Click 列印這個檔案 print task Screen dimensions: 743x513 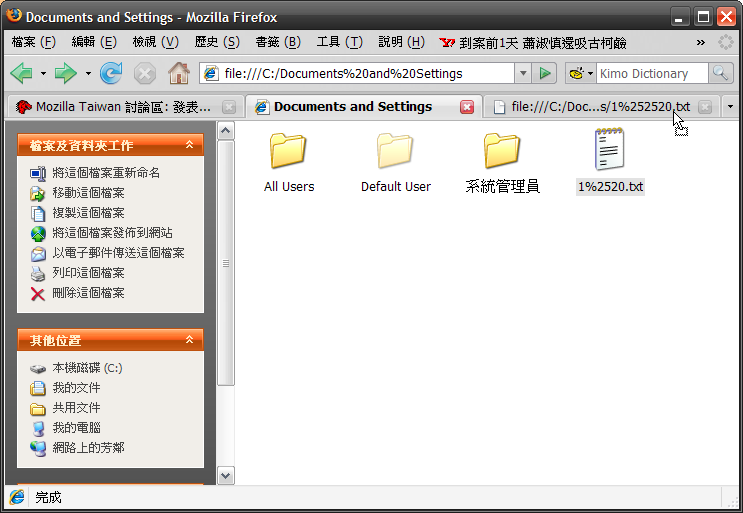[x=88, y=273]
